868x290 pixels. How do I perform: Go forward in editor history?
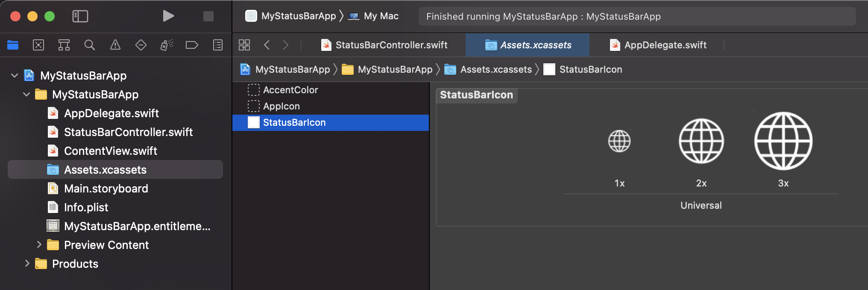point(286,45)
